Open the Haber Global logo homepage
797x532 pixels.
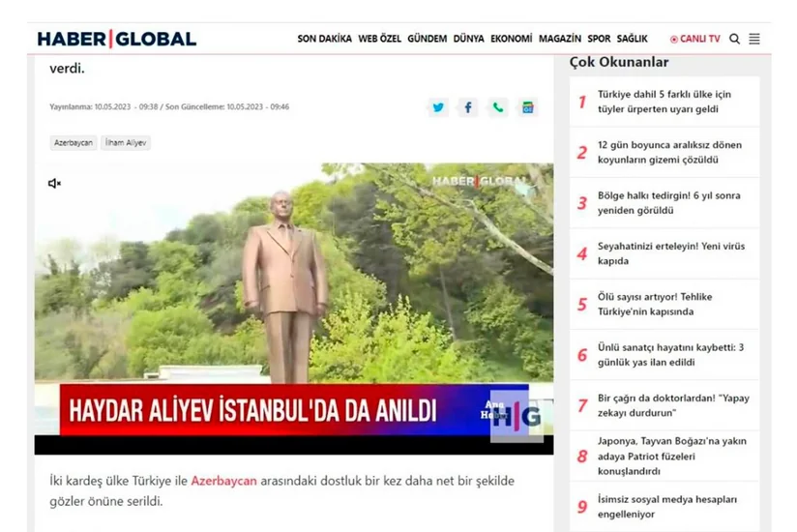116,39
